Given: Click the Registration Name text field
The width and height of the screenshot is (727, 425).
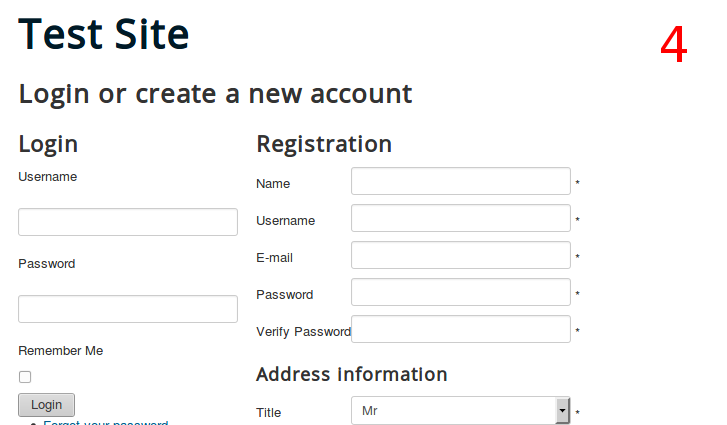Looking at the screenshot, I should 461,182.
